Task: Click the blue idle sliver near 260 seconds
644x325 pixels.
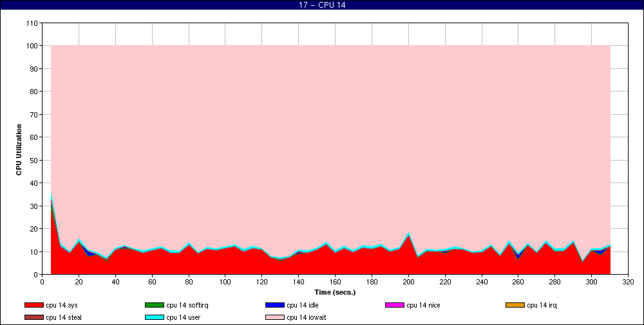Action: point(518,256)
